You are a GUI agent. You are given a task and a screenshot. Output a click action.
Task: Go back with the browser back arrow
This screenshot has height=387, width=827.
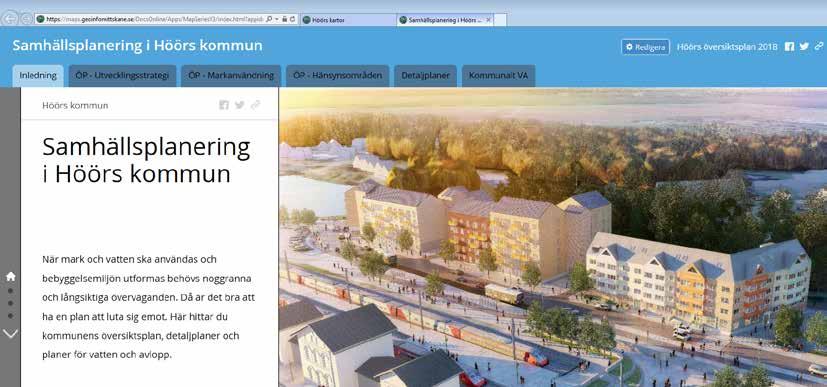coord(9,19)
